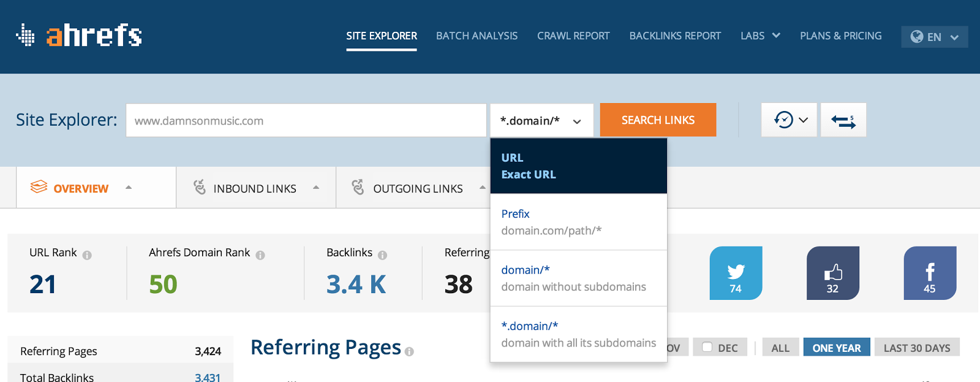This screenshot has width=980, height=382.
Task: Select the LAST 30 DAYS range
Action: [916, 348]
